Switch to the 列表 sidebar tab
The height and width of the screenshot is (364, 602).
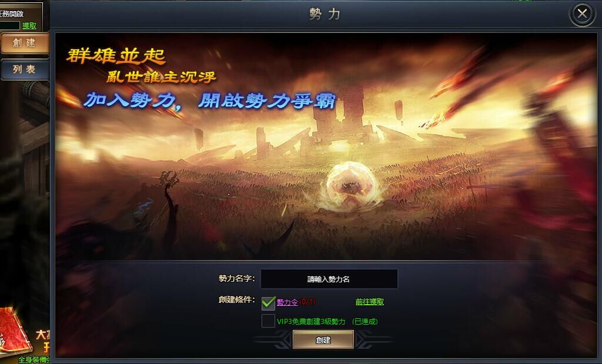pos(25,69)
